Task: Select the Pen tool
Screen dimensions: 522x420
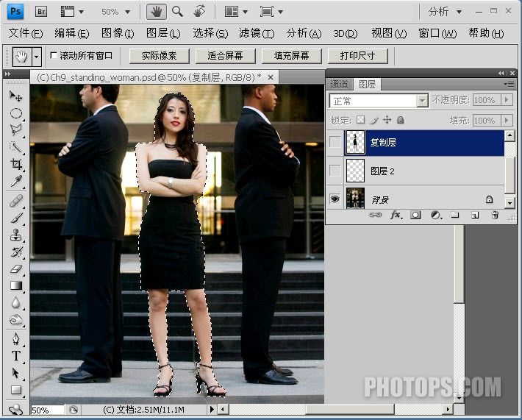Action: pyautogui.click(x=15, y=339)
